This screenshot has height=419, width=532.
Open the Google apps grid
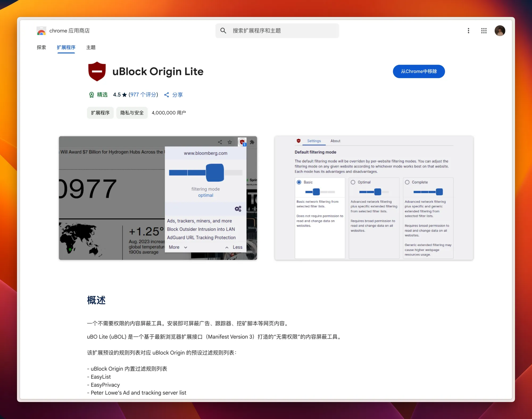point(484,31)
